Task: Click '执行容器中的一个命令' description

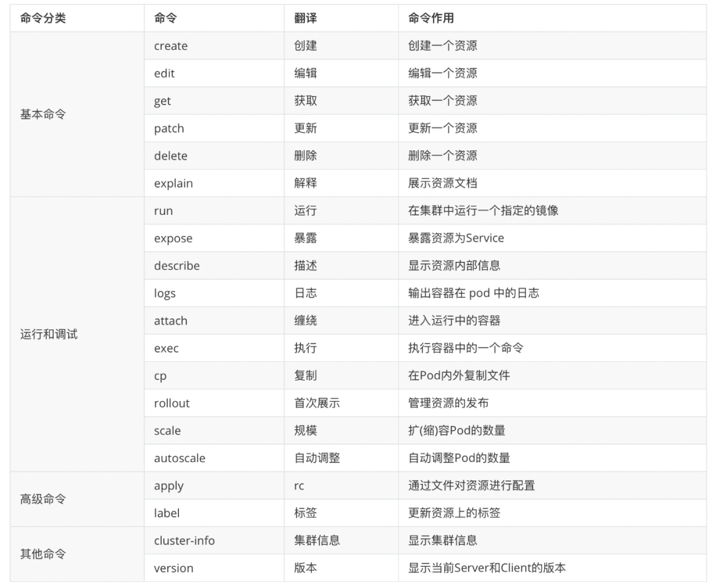Action: click(x=465, y=348)
